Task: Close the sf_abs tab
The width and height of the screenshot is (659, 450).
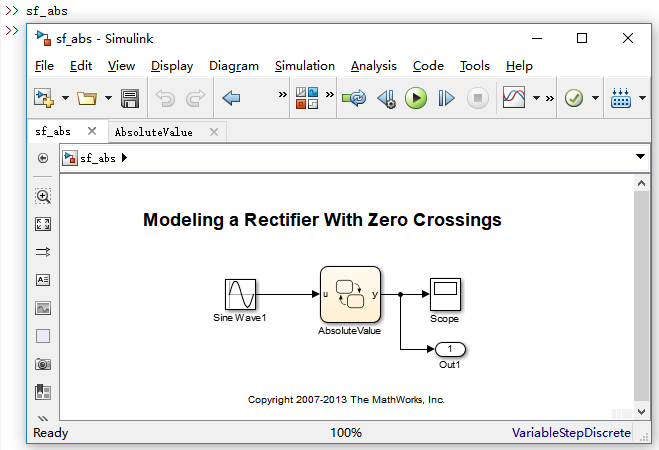Action: 92,131
